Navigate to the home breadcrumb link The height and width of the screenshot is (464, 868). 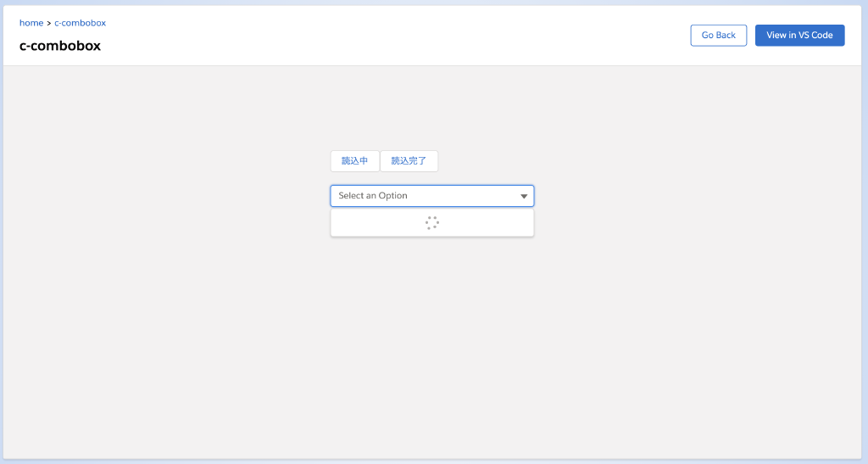(x=31, y=23)
